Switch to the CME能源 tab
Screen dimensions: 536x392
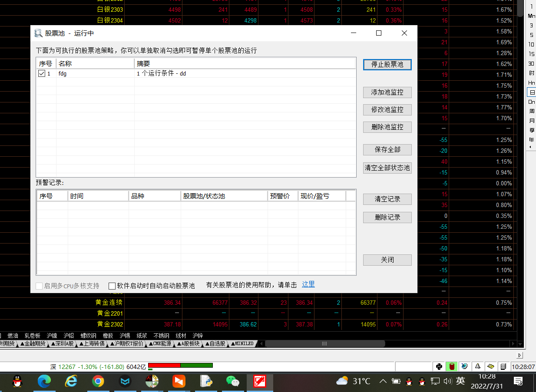(160, 343)
